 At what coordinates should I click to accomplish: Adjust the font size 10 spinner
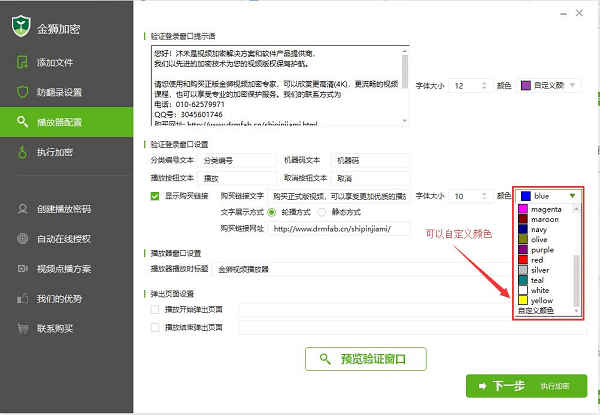click(484, 196)
